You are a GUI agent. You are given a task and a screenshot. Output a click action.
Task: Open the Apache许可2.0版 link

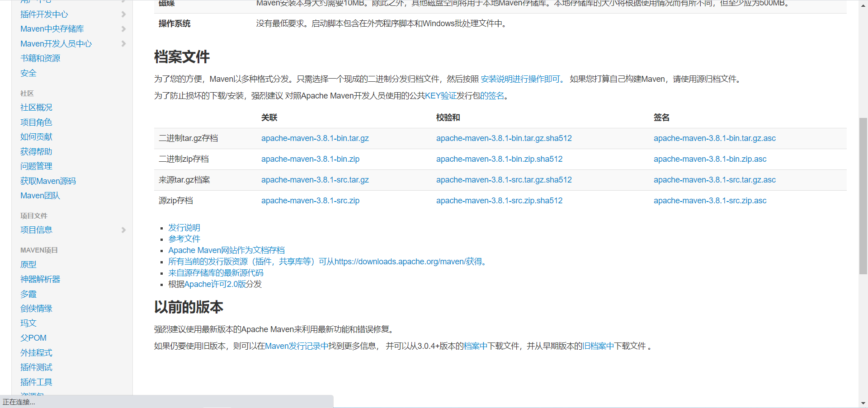pos(216,284)
